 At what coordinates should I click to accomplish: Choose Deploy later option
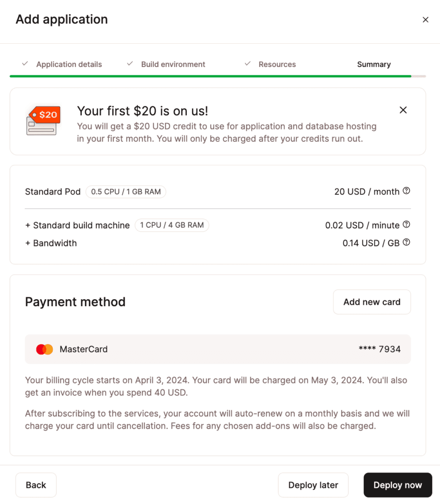313,485
